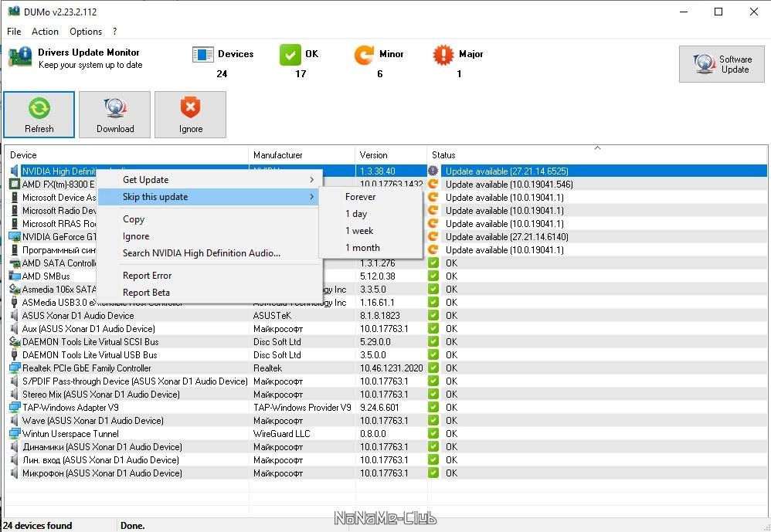The width and height of the screenshot is (771, 532).
Task: Select the Лин. вход (ASUS Xonar D1) row
Action: tap(386, 459)
